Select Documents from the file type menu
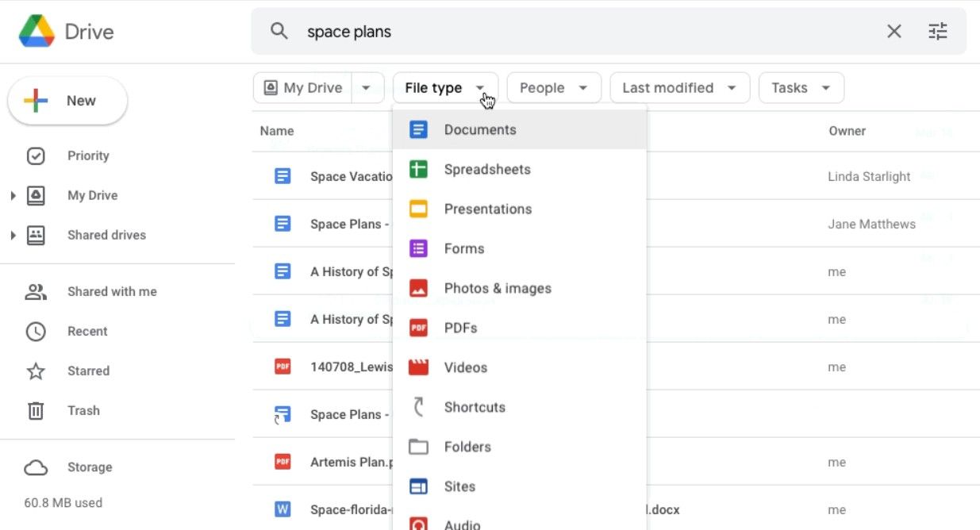This screenshot has width=980, height=530. [480, 129]
